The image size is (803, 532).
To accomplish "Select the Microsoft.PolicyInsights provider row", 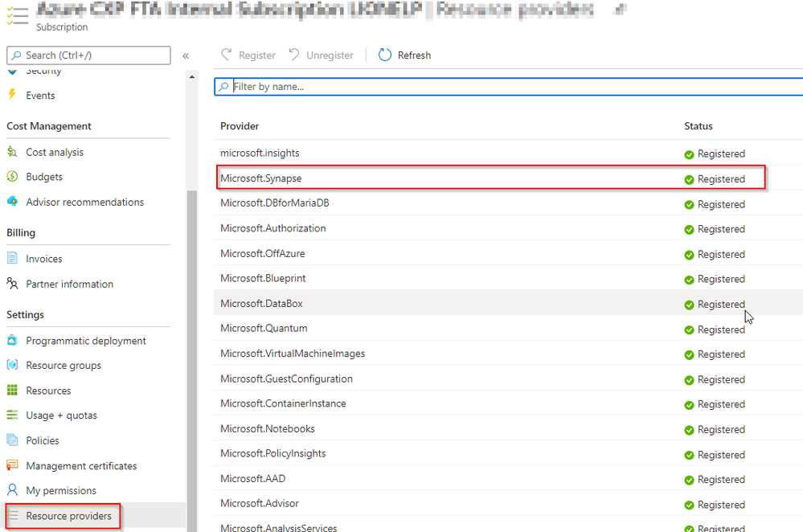I will pos(508,454).
